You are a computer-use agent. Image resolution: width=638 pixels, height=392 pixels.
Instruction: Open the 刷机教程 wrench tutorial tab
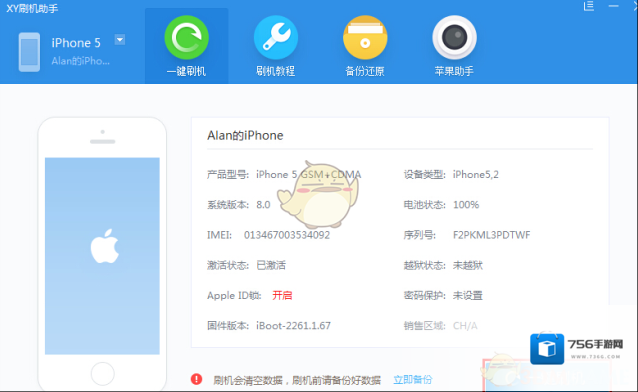pyautogui.click(x=275, y=46)
